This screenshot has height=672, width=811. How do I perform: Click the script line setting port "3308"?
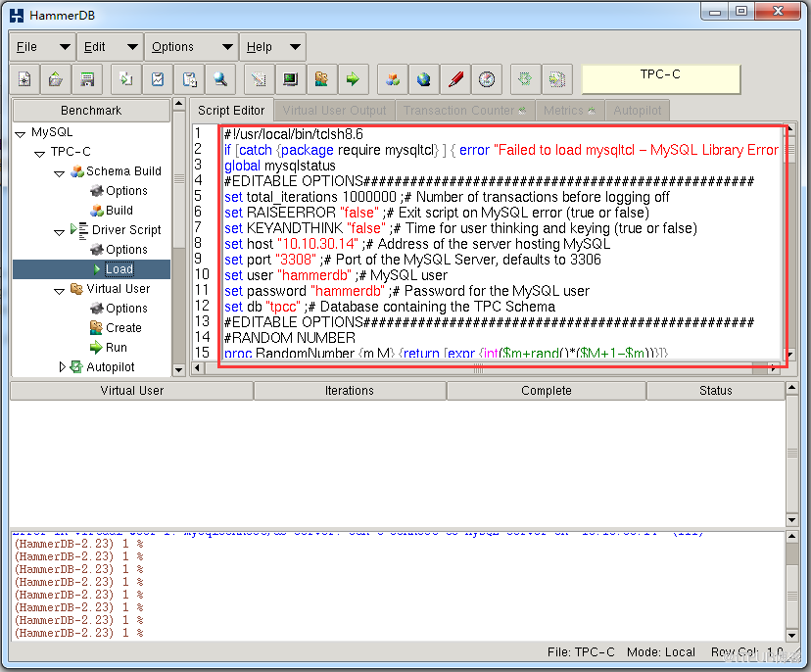412,260
